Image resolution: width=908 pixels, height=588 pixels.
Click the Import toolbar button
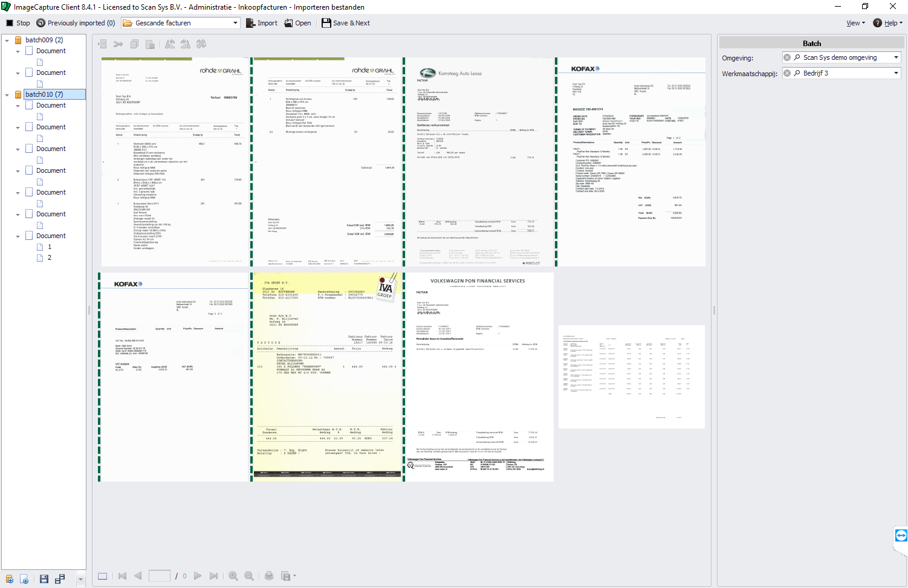[262, 23]
